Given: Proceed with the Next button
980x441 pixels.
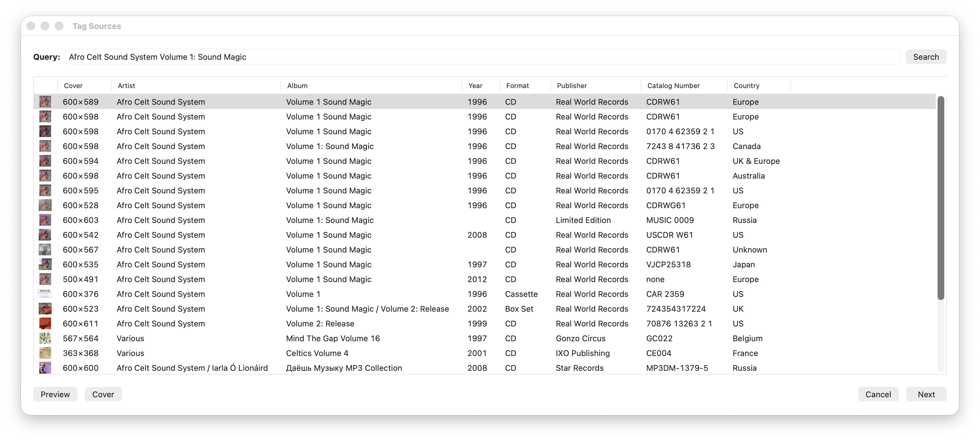Looking at the screenshot, I should pos(926,394).
